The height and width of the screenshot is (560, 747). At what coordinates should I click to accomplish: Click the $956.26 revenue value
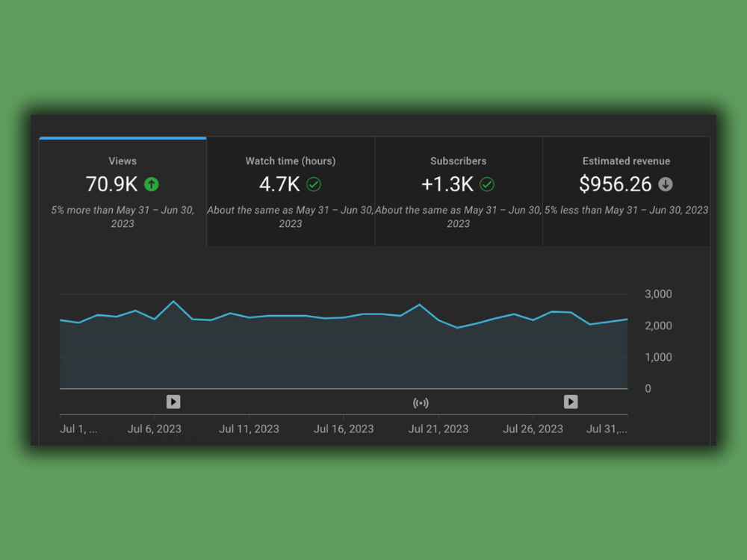click(615, 184)
